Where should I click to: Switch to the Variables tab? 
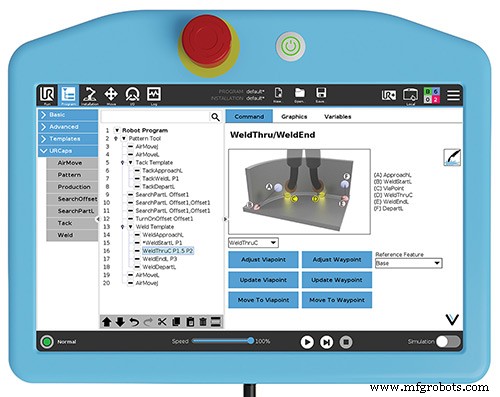coord(338,117)
